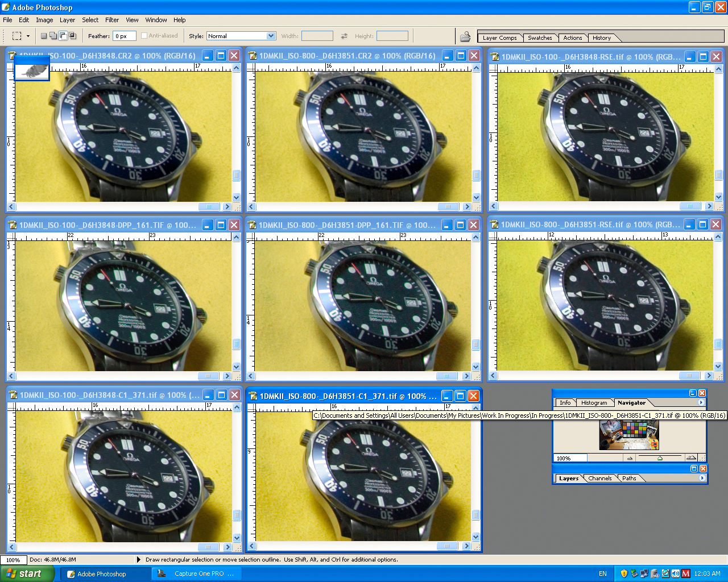Click the Doc: 46.8M/46.8M status text
This screenshot has height=582, width=728.
click(x=52, y=560)
